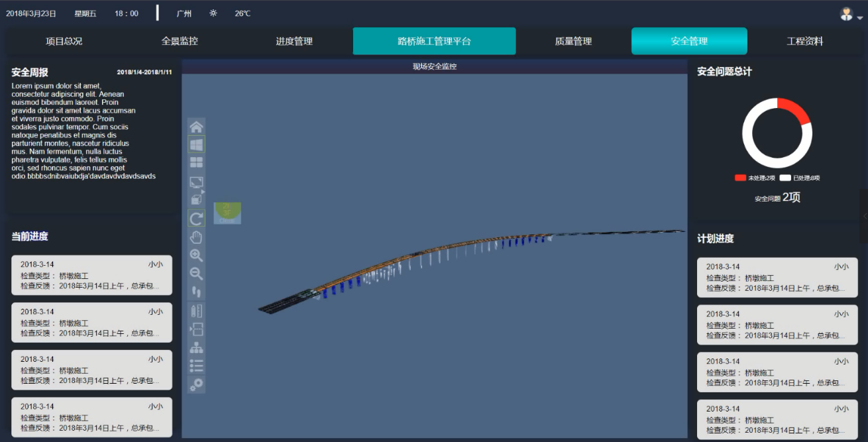Open the viewer settings gear icon
Screen dimensions: 868x442
[197, 384]
